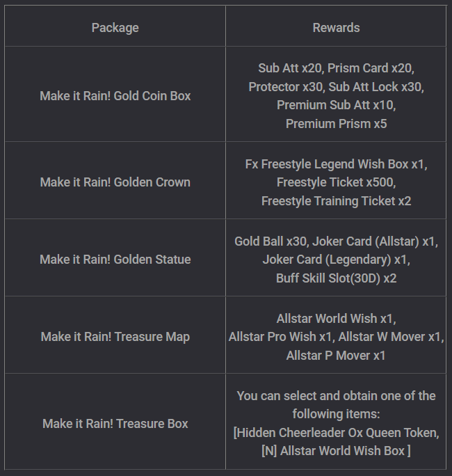Click Fx Freestyle Legend Wish Box x1 text
Viewport: 452px width, 476px height.
pos(334,164)
